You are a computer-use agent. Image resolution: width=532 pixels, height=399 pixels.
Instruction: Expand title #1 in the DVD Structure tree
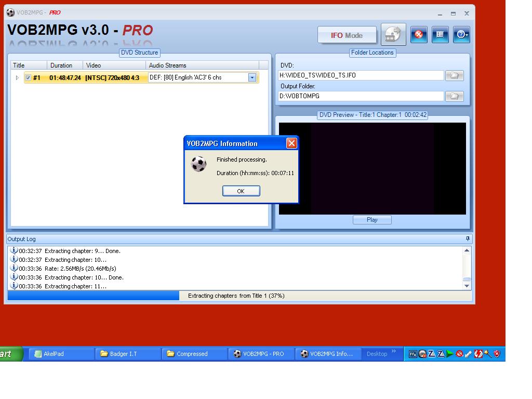coord(17,78)
